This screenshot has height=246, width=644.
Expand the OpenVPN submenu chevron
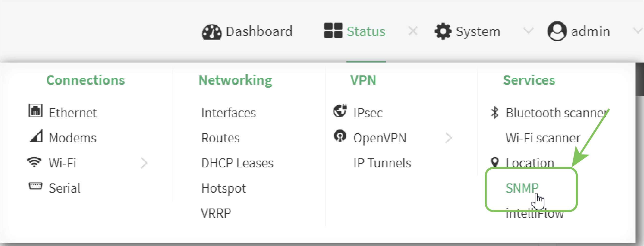click(x=448, y=138)
